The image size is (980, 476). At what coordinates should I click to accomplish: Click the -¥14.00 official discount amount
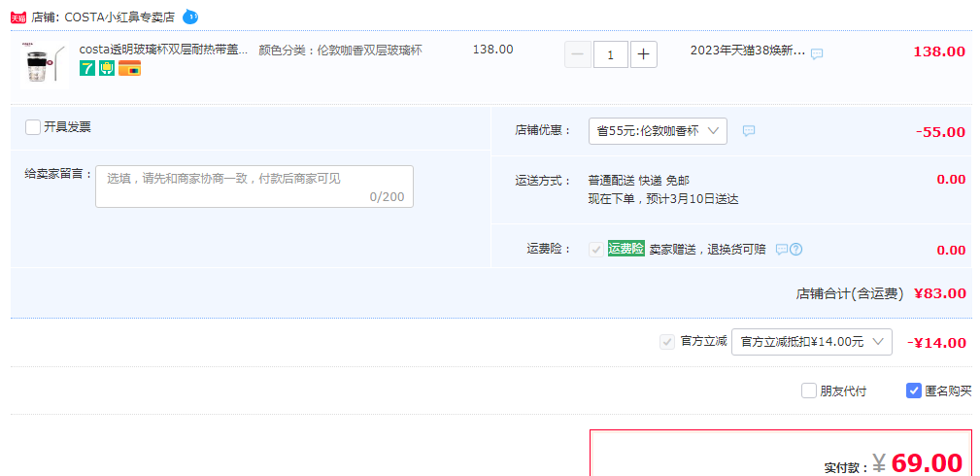(x=936, y=342)
